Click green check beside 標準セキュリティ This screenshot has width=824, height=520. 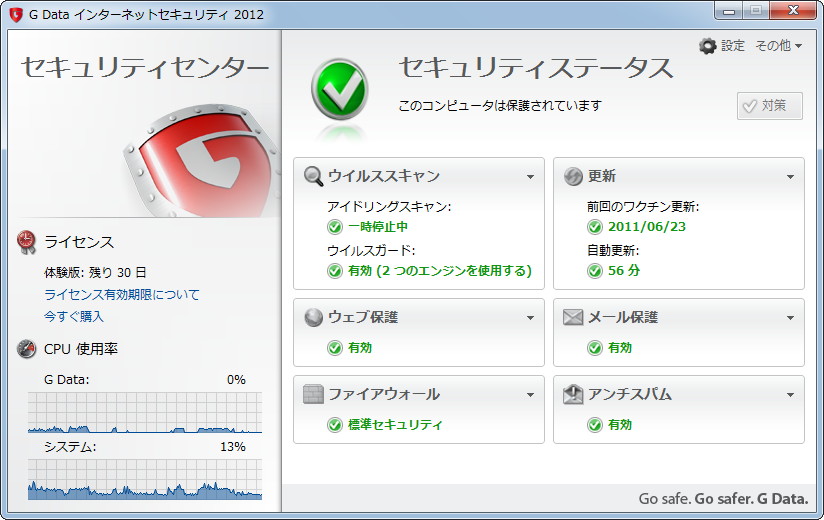click(335, 424)
